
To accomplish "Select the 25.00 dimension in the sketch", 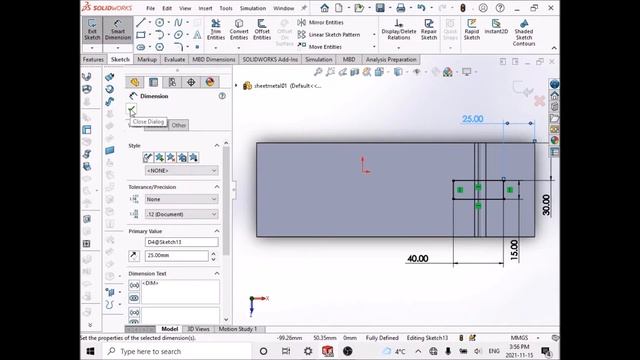I will point(473,119).
